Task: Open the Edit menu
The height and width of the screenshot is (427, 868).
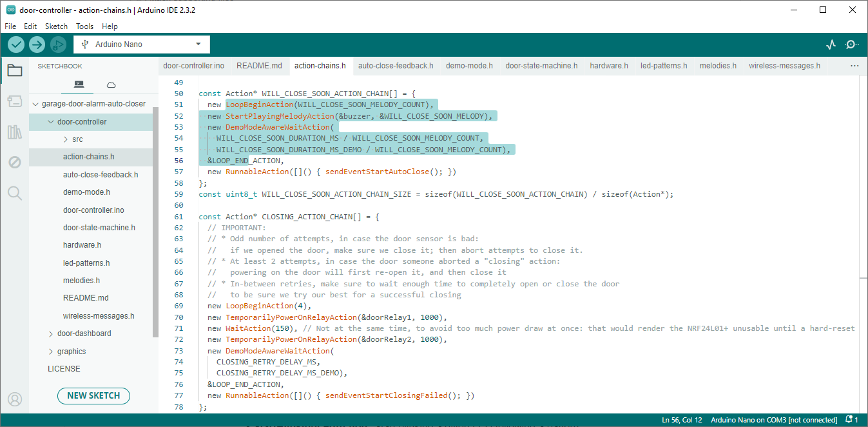Action: 30,26
